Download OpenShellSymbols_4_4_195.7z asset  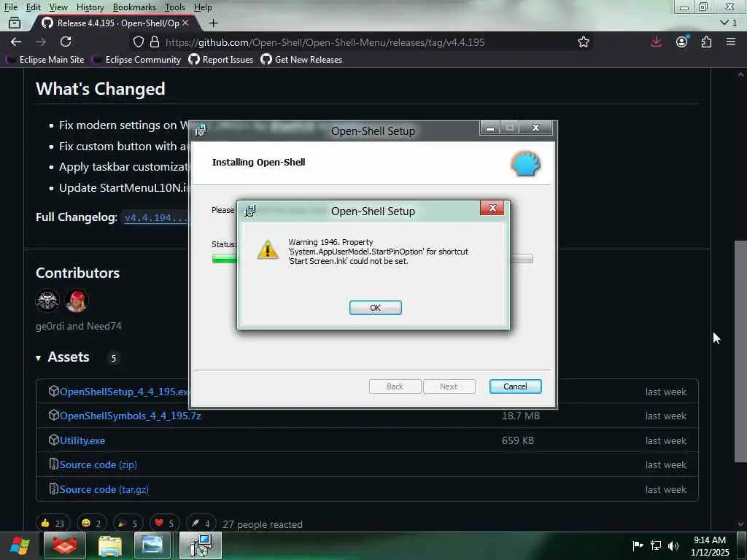coord(130,416)
